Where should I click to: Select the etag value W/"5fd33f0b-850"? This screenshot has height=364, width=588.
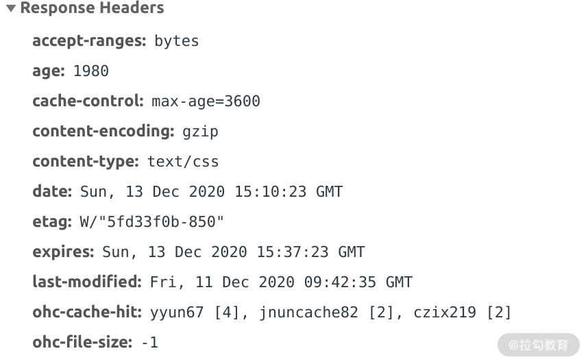[x=152, y=222]
